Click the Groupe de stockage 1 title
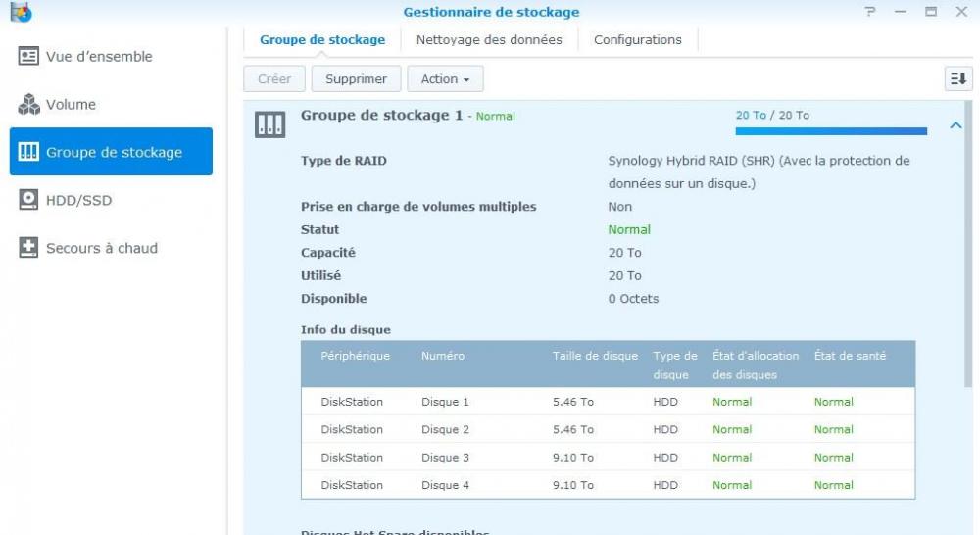Screen dimensions: 980x535 coord(382,115)
